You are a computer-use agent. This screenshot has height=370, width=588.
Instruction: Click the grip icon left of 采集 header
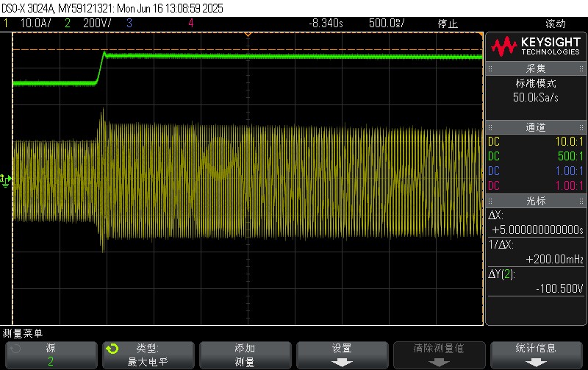pos(490,68)
